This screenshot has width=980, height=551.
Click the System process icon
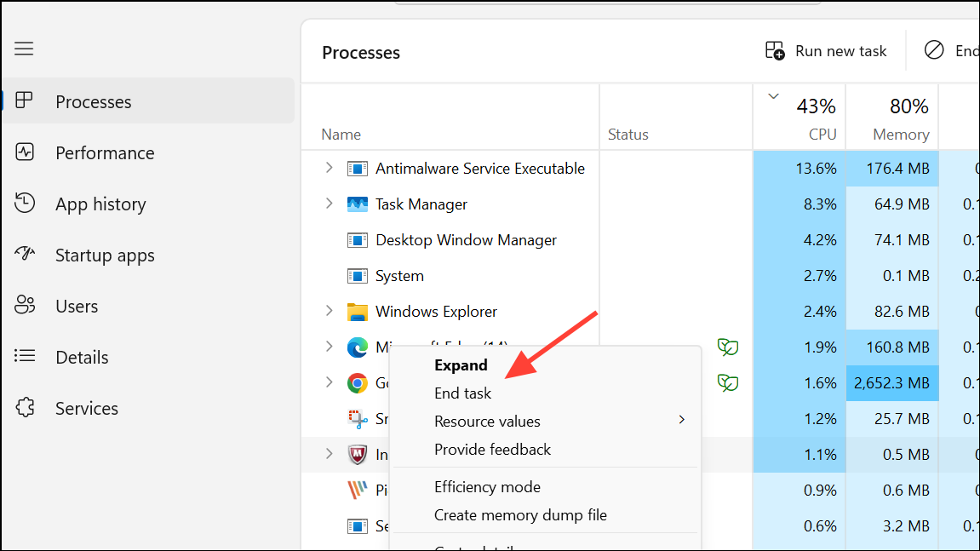tap(357, 275)
